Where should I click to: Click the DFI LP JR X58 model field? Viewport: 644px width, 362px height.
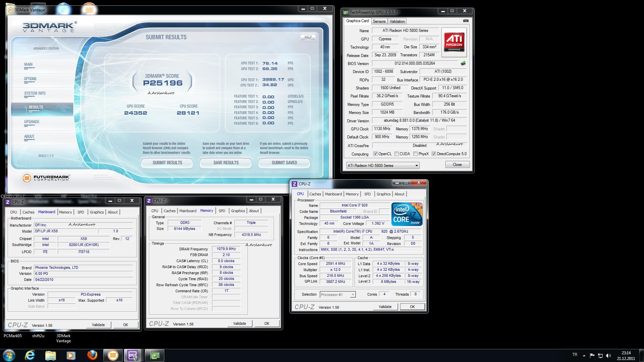(x=65, y=231)
